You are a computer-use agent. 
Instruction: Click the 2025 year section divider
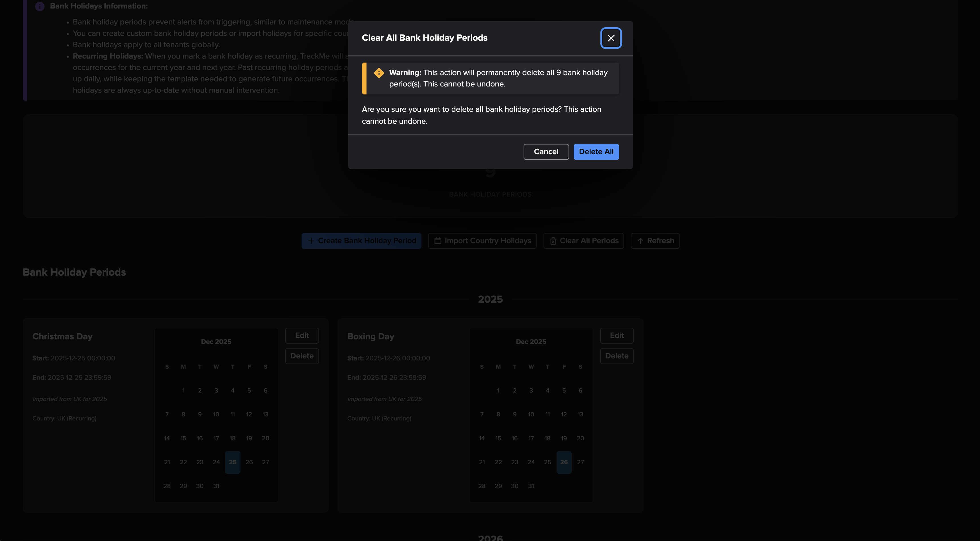[490, 300]
